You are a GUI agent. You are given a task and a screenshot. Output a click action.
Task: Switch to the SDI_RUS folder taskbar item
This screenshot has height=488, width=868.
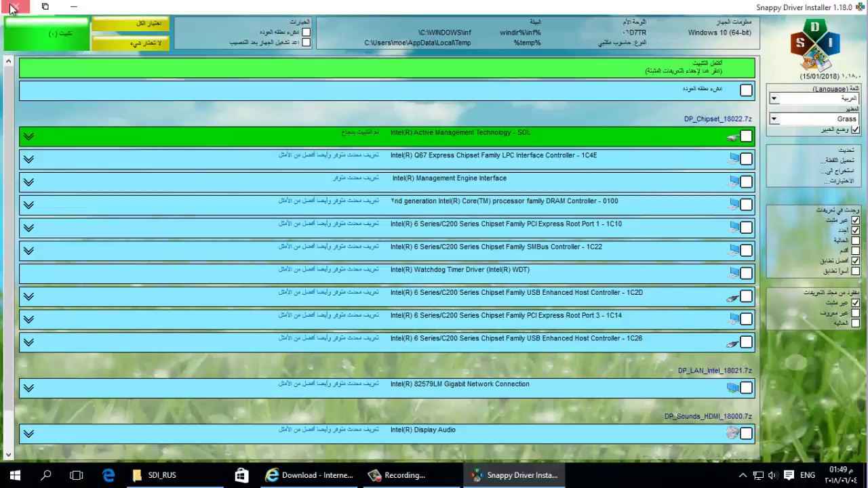[x=155, y=475]
